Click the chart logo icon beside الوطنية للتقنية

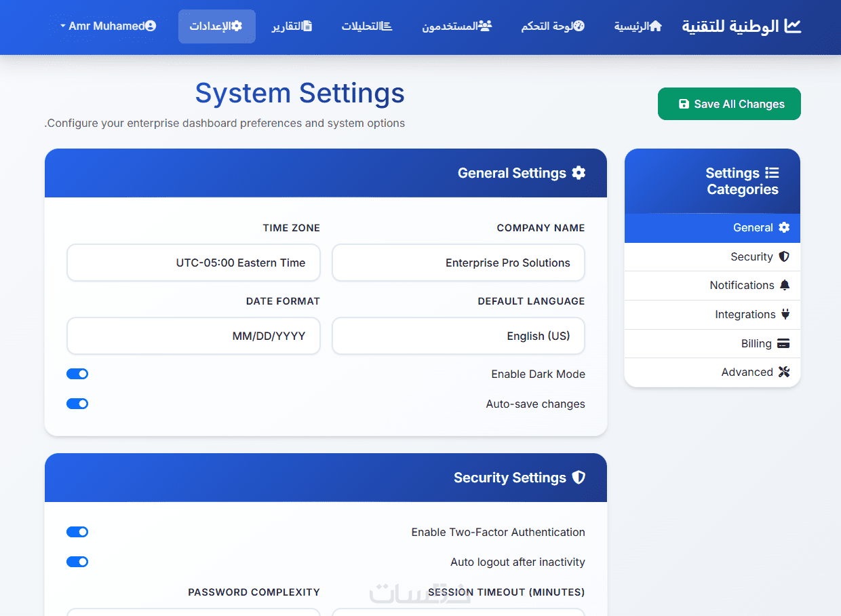point(793,26)
